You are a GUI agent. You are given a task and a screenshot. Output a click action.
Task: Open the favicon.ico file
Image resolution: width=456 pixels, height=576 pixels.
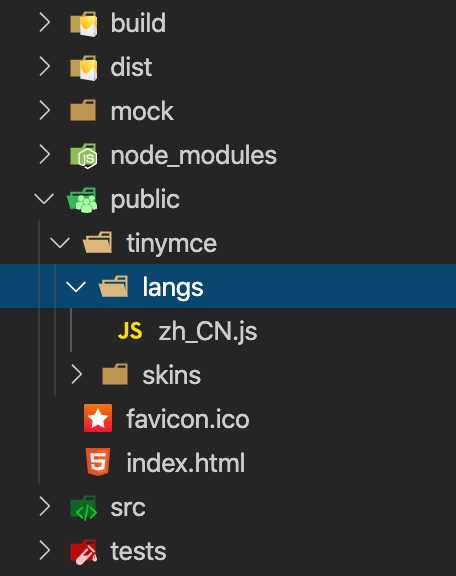(x=188, y=419)
